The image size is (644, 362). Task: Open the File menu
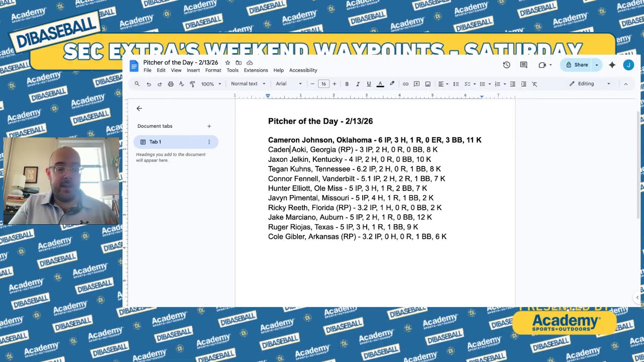tap(147, 70)
